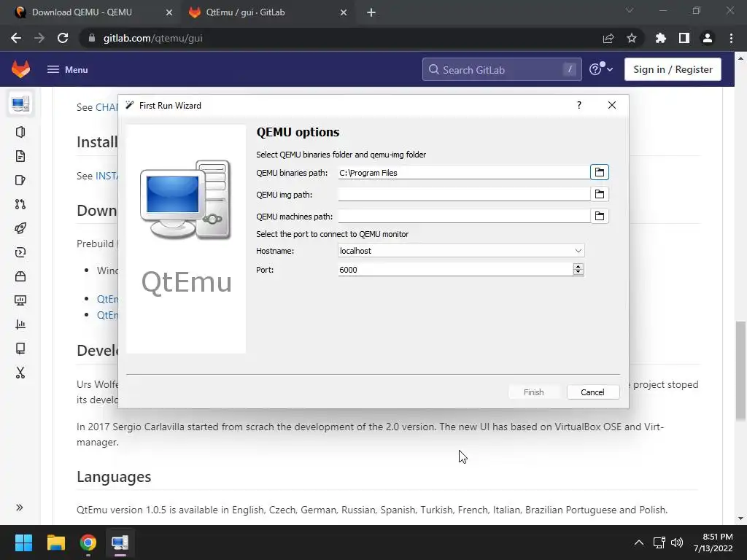The image size is (747, 560).
Task: Click the Port number field
Action: pos(455,270)
